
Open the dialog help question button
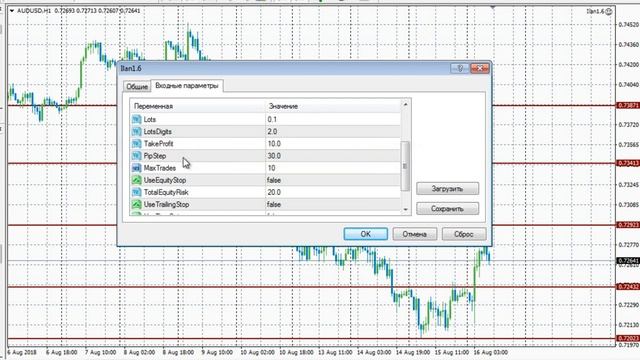[x=460, y=68]
